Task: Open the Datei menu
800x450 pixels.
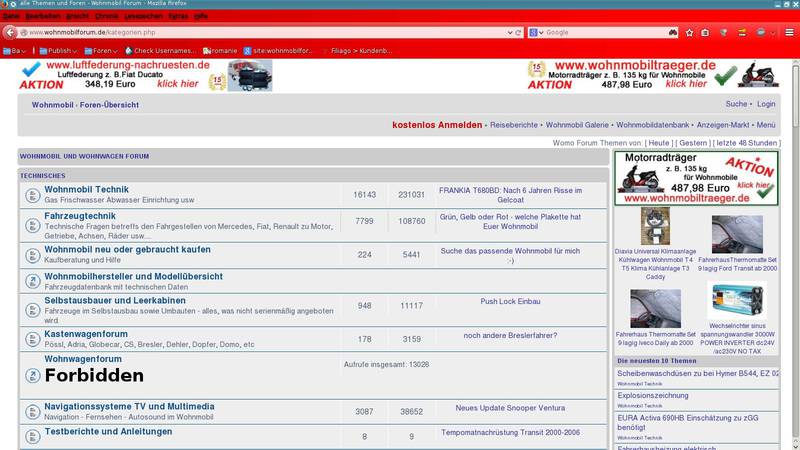Action: pos(11,16)
